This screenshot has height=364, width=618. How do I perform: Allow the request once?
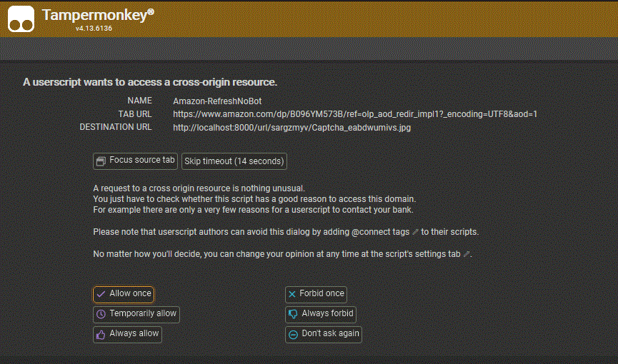(124, 294)
